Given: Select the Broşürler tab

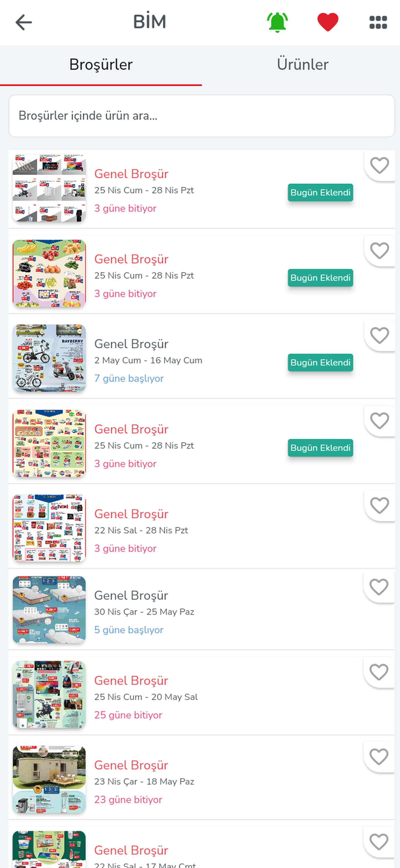Looking at the screenshot, I should click(x=101, y=64).
